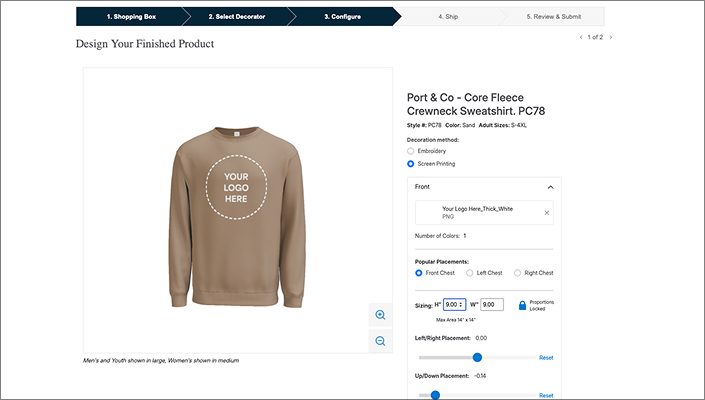Select Embroidery decoration method

pos(411,151)
